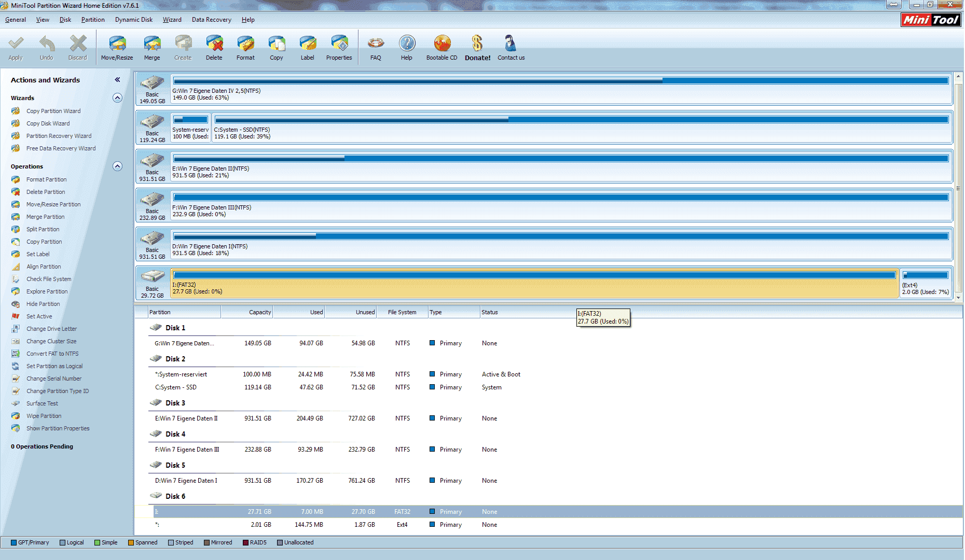Click the Copy toolbar icon
The height and width of the screenshot is (560, 965).
click(277, 48)
